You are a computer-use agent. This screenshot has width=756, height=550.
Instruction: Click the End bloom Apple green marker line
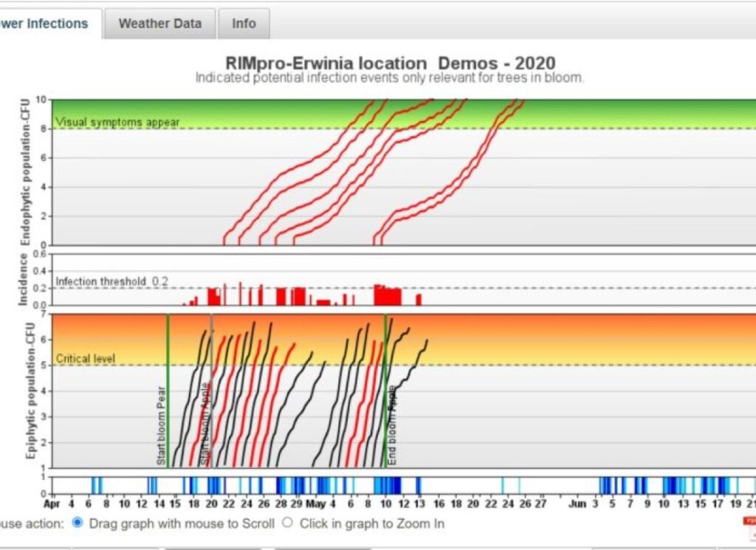coord(385,391)
